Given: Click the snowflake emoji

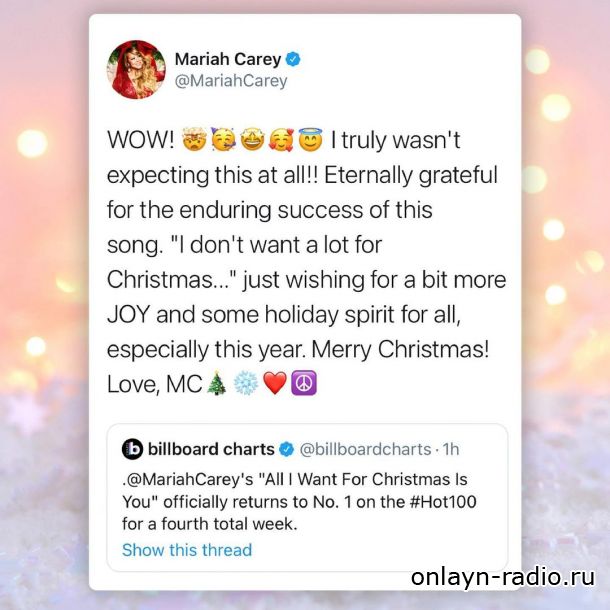Looking at the screenshot, I should (246, 383).
